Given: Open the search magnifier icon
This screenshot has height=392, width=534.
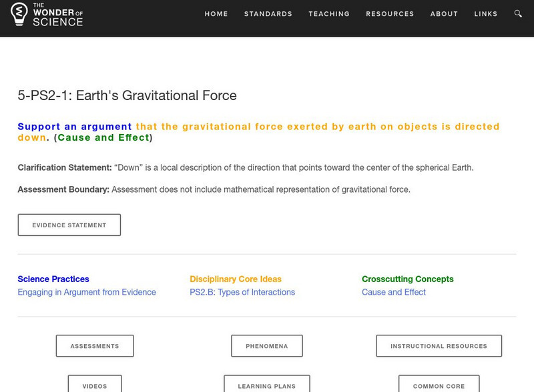Looking at the screenshot, I should tap(517, 13).
